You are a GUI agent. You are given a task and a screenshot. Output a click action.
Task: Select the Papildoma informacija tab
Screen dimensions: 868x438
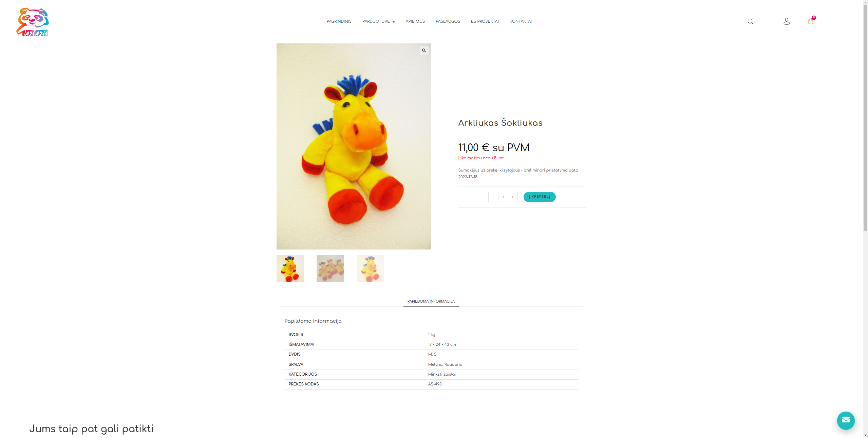point(431,302)
